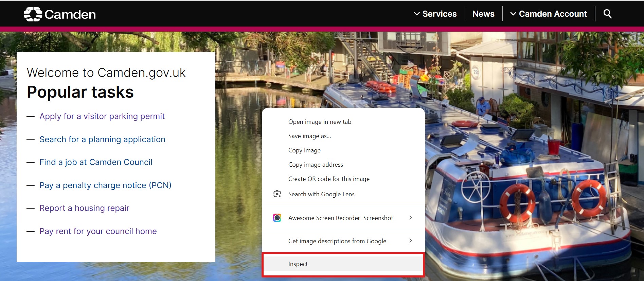Expand the Services dropdown in header
Image resolution: width=644 pixels, height=281 pixels.
coord(435,14)
